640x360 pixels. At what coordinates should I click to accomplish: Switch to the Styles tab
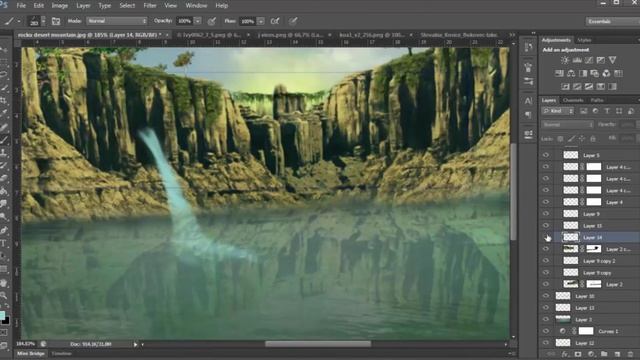(584, 40)
